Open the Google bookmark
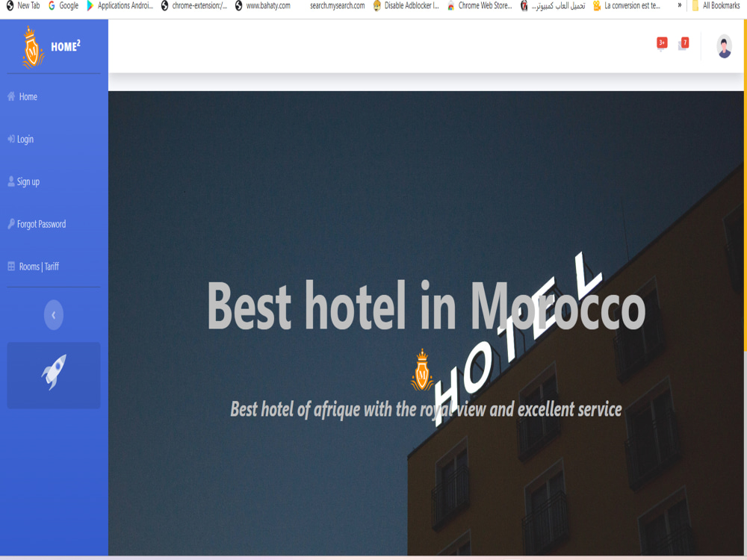 tap(63, 6)
